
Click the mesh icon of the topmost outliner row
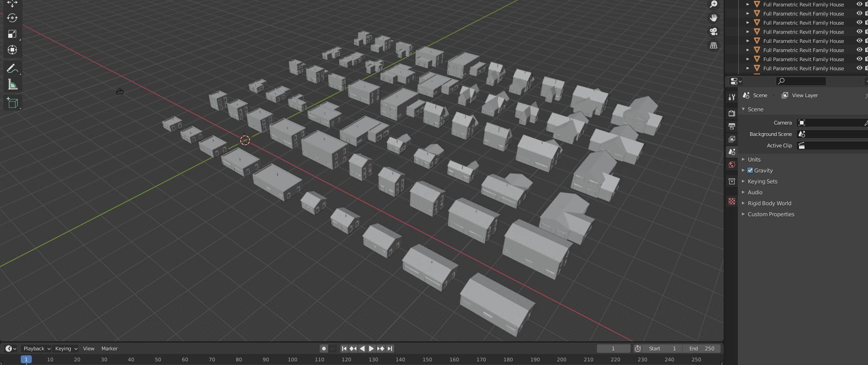pyautogui.click(x=757, y=5)
